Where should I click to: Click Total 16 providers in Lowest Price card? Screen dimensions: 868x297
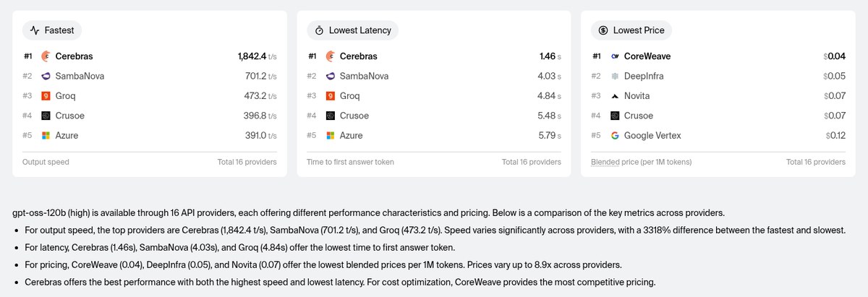point(816,162)
